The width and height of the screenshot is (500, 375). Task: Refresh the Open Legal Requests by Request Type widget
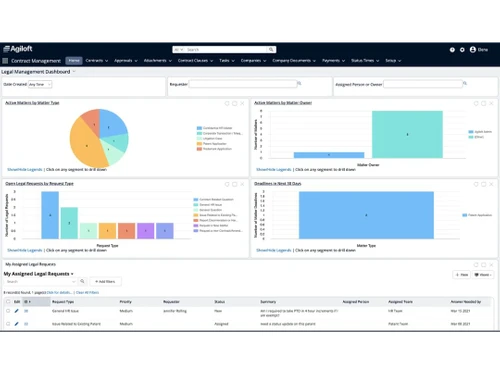tap(227, 184)
